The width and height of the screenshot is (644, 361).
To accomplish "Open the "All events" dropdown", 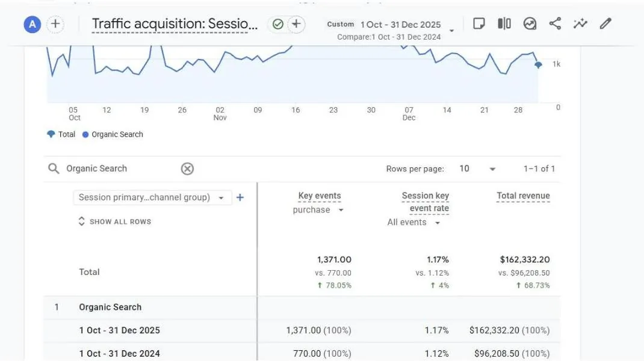I will coord(413,223).
